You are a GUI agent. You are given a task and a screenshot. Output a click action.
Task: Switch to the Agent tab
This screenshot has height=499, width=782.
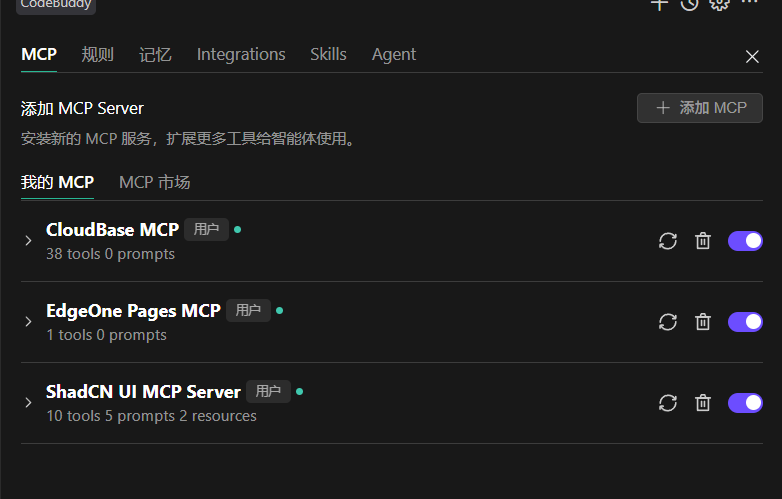pyautogui.click(x=393, y=54)
